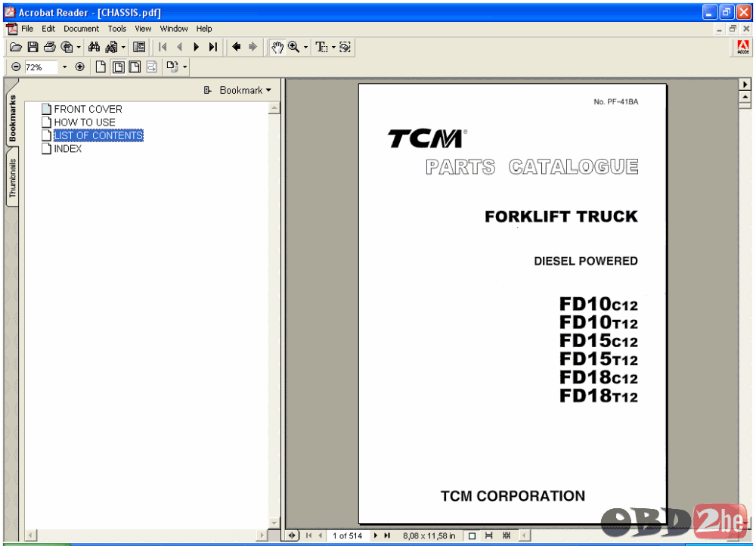The image size is (756, 546).
Task: Open the Tools menu
Action: pyautogui.click(x=116, y=29)
